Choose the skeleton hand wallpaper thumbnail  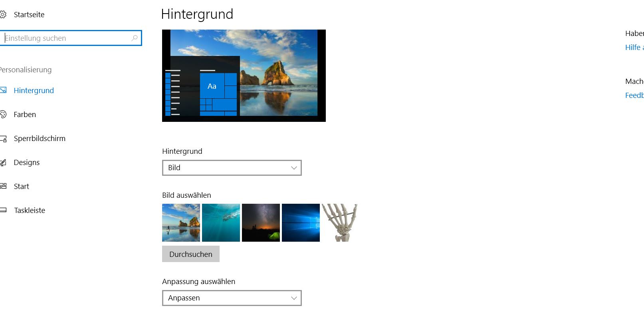click(340, 223)
